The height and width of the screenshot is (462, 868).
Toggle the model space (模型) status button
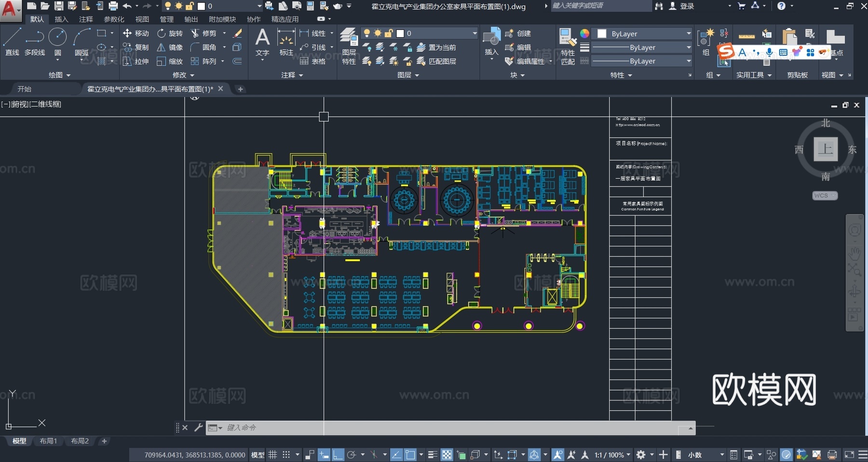click(x=258, y=455)
